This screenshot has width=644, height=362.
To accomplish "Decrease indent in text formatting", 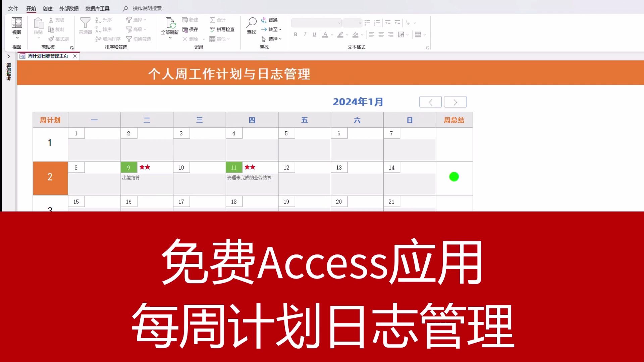I will pos(397,23).
